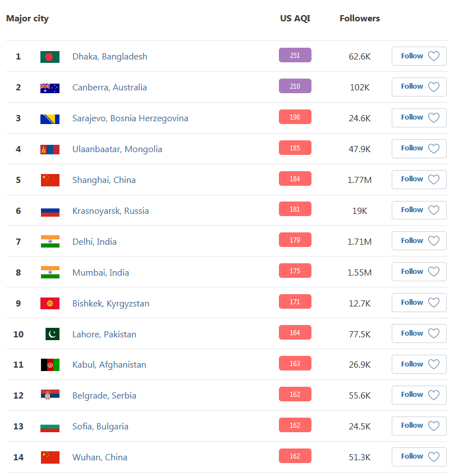Toggle the Follow heart for Dhaka
This screenshot has width=454, height=476.
coord(434,56)
